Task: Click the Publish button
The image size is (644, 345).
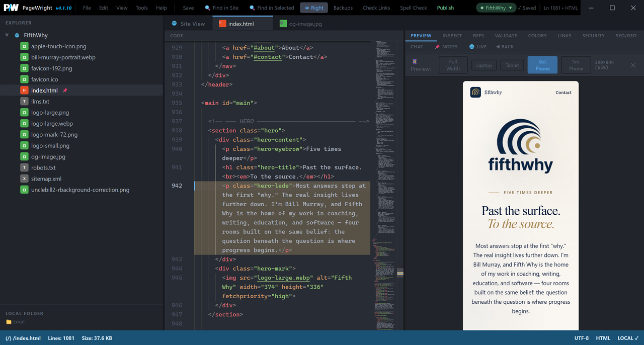Action: point(445,8)
